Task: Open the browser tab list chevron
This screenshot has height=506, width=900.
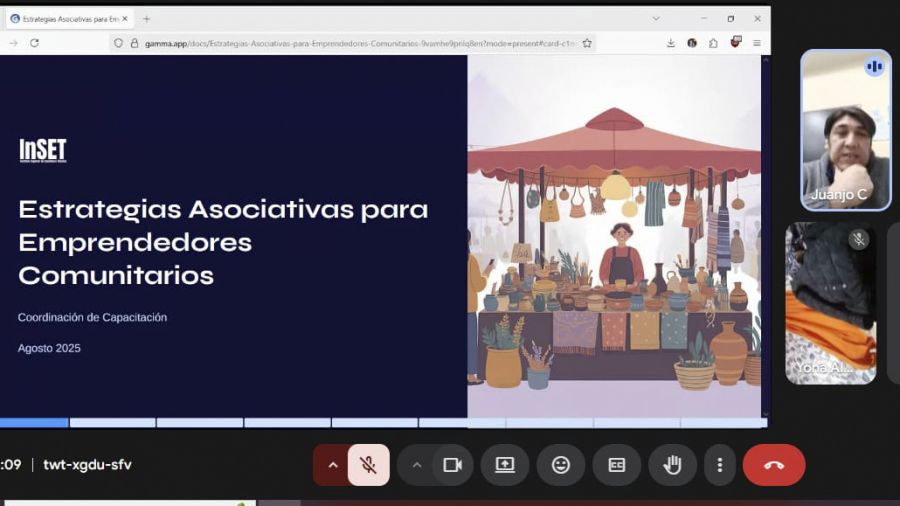Action: (656, 18)
